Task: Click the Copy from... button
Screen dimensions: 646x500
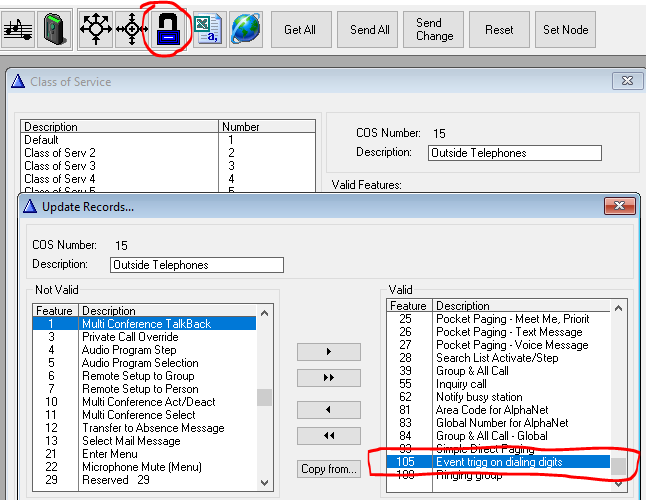Action: 329,469
